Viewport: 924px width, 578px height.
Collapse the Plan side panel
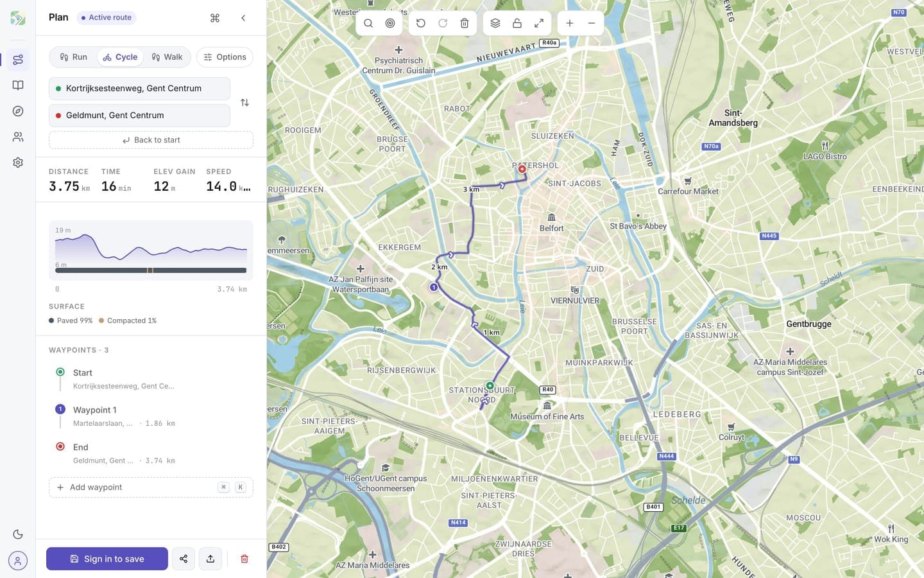(243, 18)
